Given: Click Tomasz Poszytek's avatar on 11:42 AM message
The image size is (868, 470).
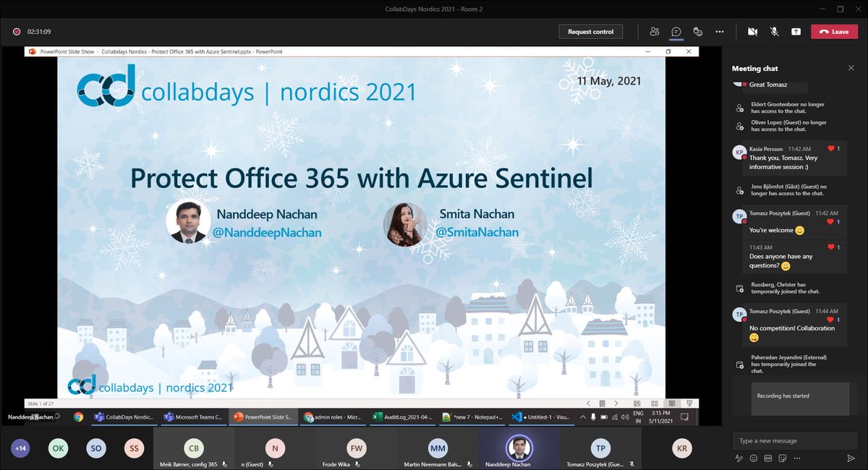Looking at the screenshot, I should coord(739,216).
